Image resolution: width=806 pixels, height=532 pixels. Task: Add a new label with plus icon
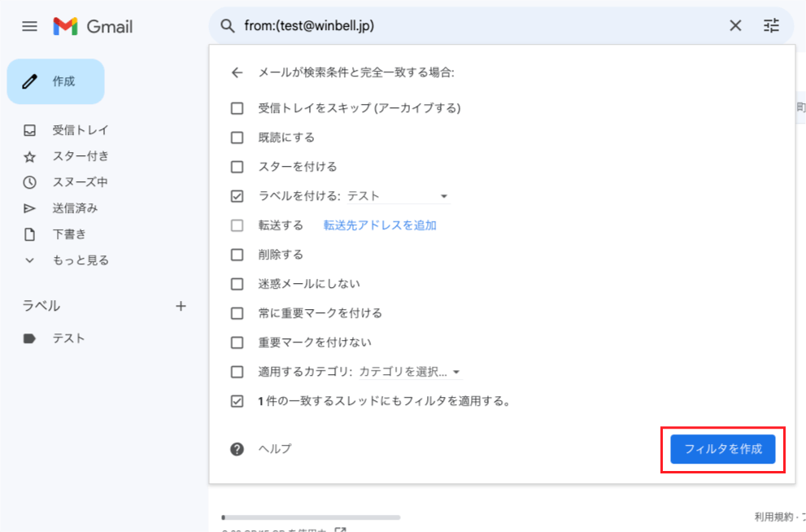pos(181,307)
